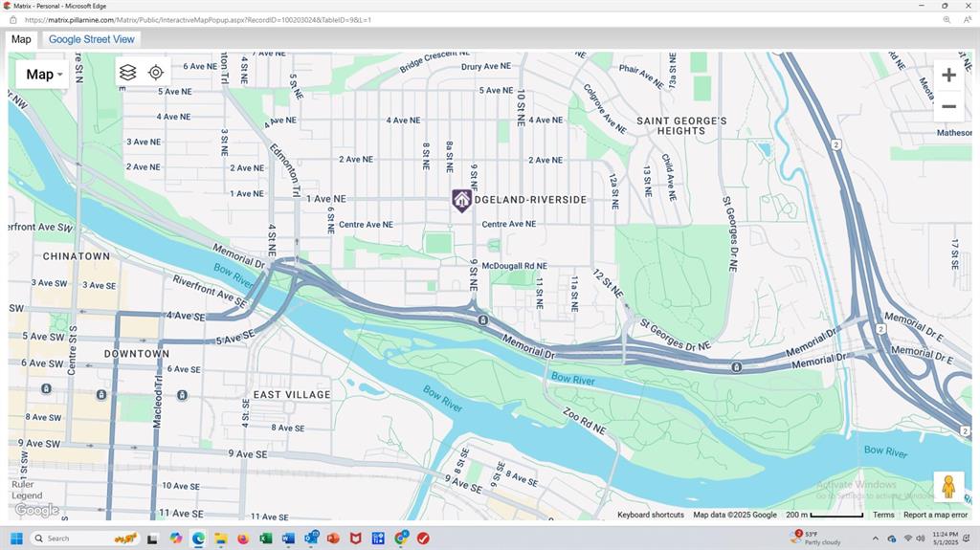Click the McDougall Rd NE label

(514, 266)
